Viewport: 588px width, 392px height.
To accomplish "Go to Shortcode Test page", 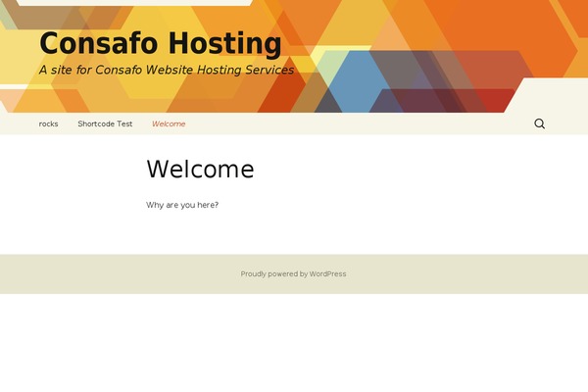I will coord(105,123).
